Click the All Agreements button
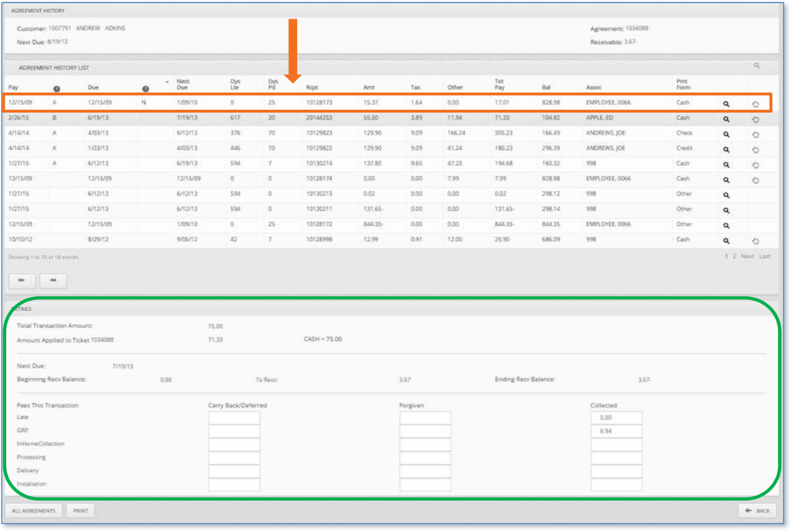Screen dimensions: 792x532 coord(33,511)
